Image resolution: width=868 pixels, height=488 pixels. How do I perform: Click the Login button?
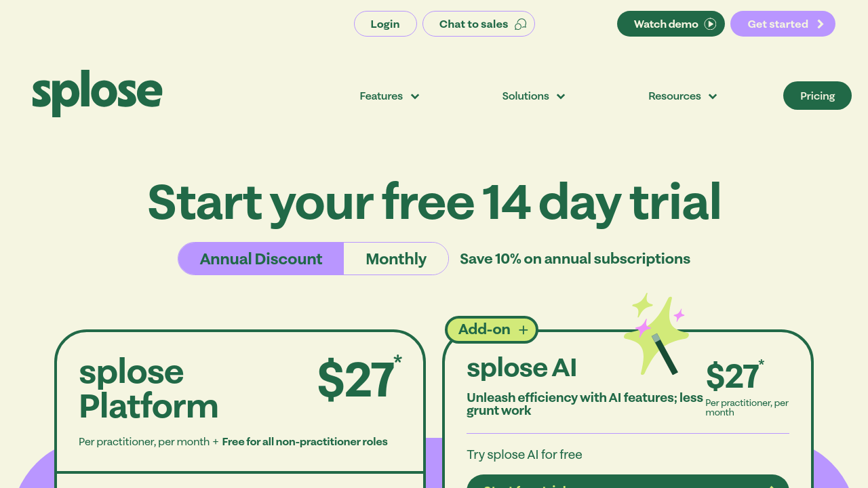coord(385,24)
